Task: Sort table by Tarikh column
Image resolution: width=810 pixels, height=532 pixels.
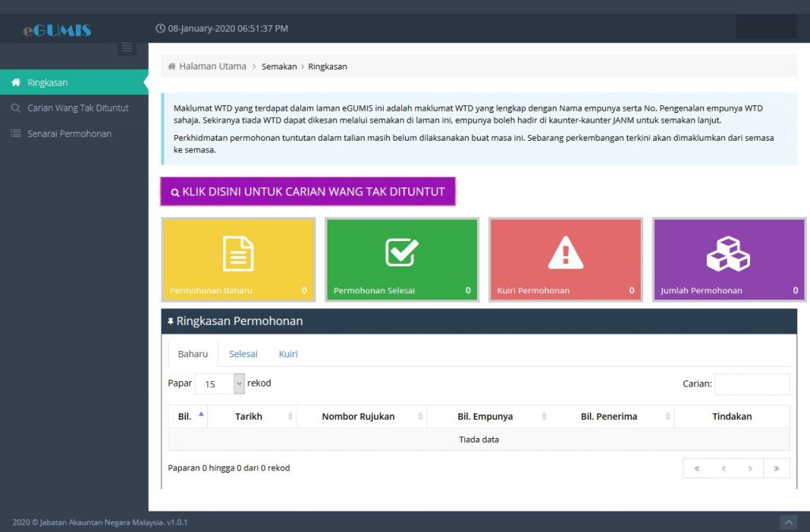Action: [252, 417]
